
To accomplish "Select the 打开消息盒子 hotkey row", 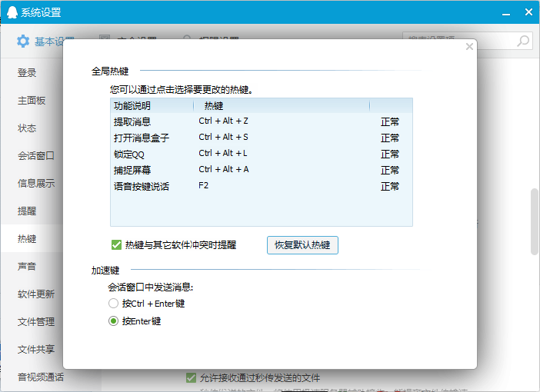I will pos(262,138).
